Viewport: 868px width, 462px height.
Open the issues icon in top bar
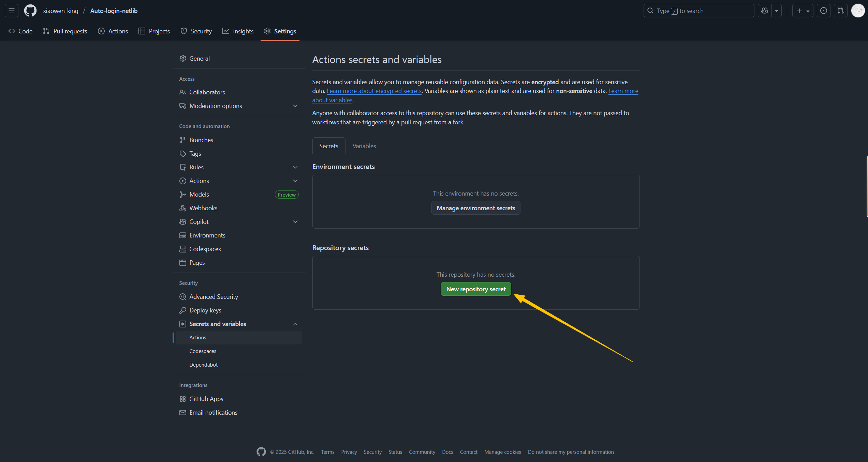click(x=823, y=11)
